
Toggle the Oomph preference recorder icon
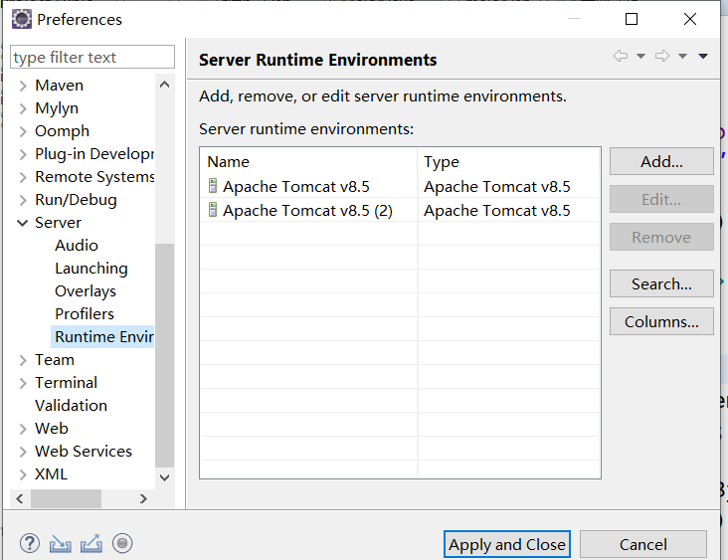click(122, 543)
